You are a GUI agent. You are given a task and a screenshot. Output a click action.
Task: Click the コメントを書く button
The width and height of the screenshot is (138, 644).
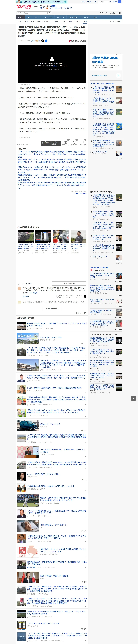[x=69, y=283]
